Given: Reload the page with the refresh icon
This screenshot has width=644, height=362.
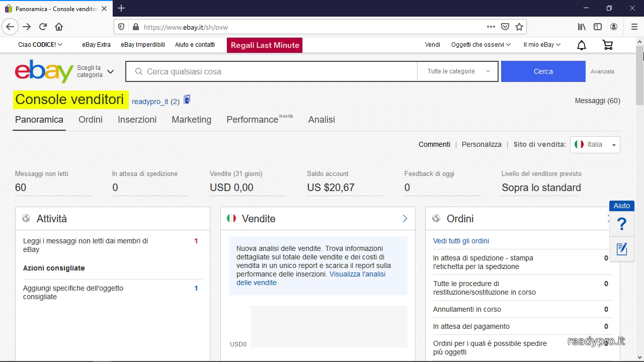Looking at the screenshot, I should (x=43, y=27).
